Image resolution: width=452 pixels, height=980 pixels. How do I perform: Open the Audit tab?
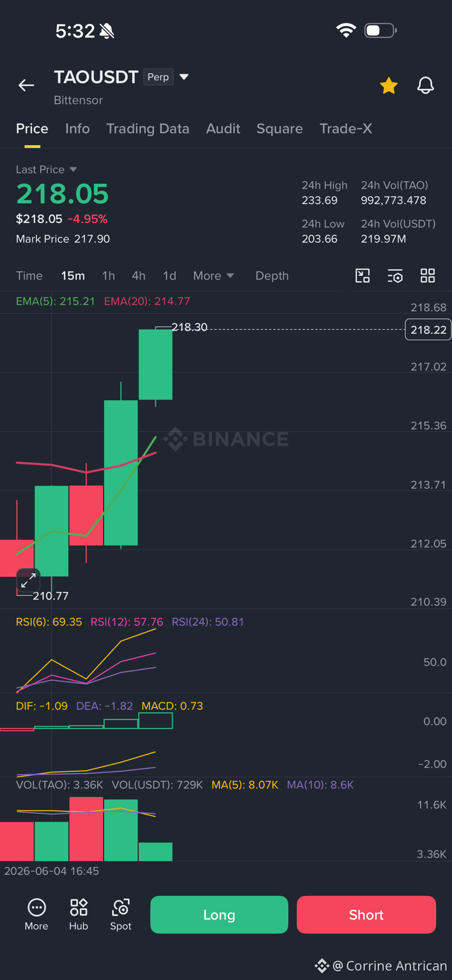pyautogui.click(x=223, y=129)
